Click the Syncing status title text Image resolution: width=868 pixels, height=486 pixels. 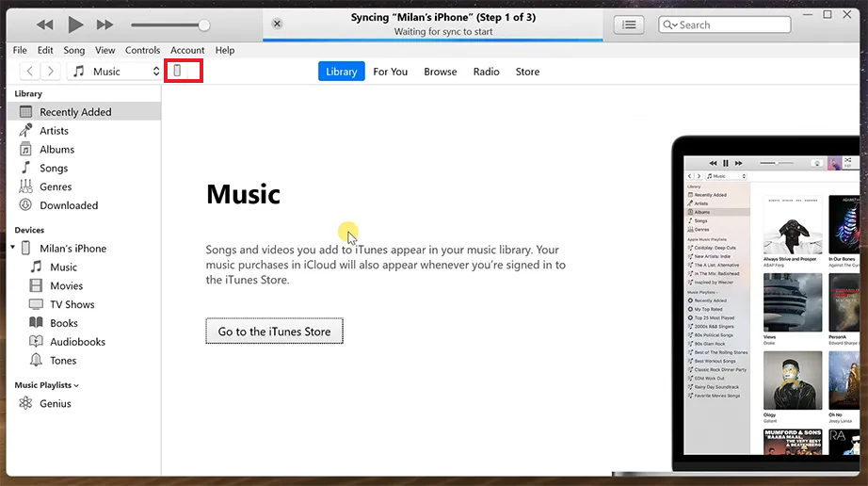(x=443, y=17)
